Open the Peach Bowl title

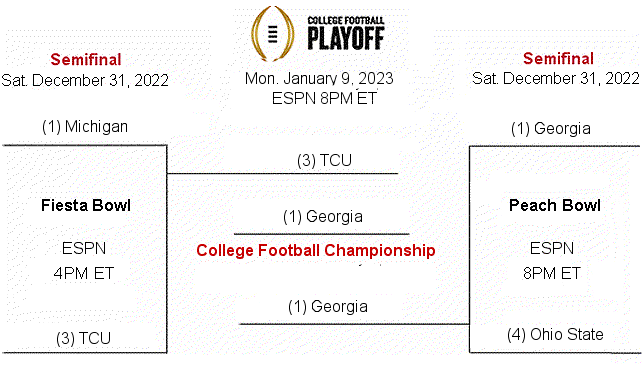coord(555,205)
